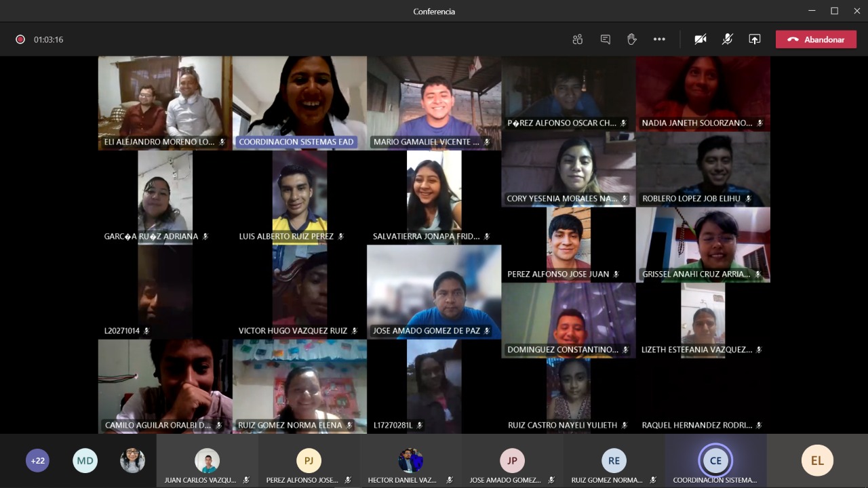Viewport: 868px width, 488px height.
Task: Click the Conferencia window title
Action: [x=434, y=12]
